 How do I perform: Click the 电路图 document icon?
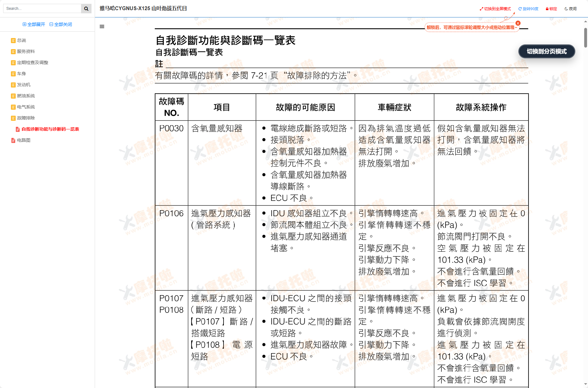coord(13,140)
